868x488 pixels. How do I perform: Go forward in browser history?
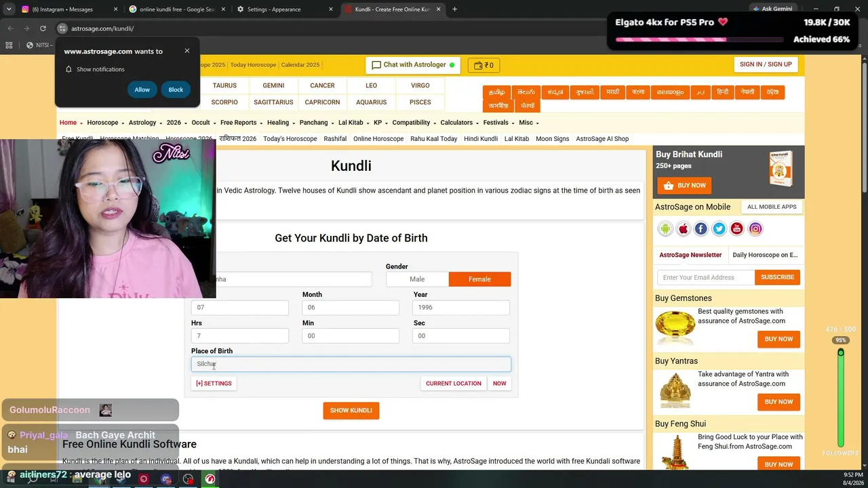pos(26,28)
